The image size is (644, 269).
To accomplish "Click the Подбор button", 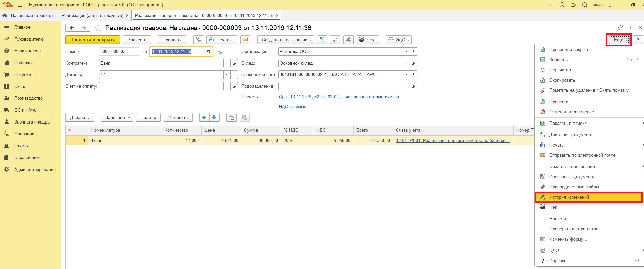I will pos(148,117).
